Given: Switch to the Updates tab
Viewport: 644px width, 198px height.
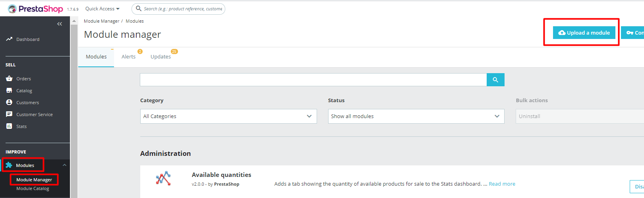Looking at the screenshot, I should (x=161, y=57).
